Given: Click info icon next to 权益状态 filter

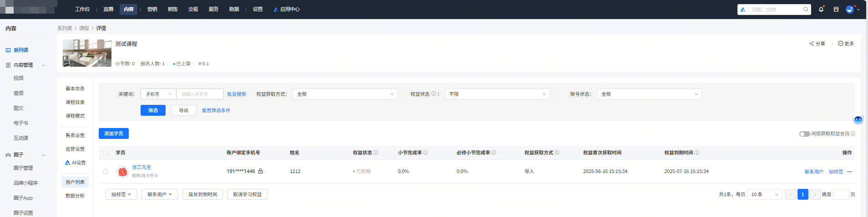Looking at the screenshot, I should (434, 94).
